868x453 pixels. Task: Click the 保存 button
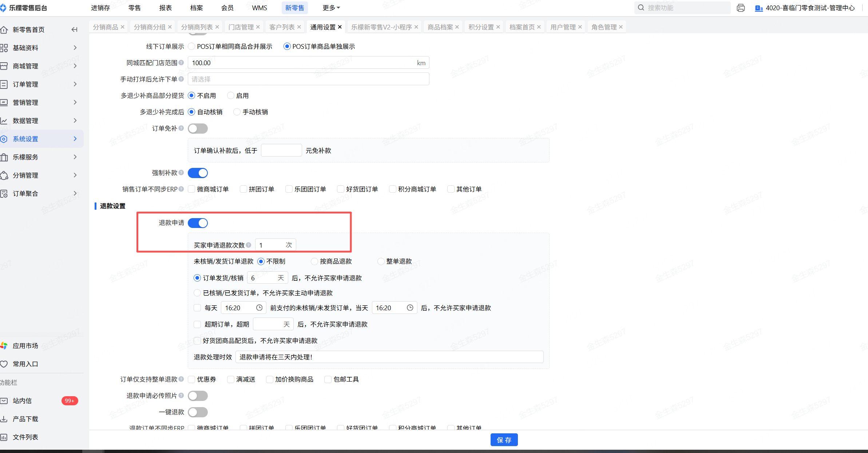click(504, 440)
